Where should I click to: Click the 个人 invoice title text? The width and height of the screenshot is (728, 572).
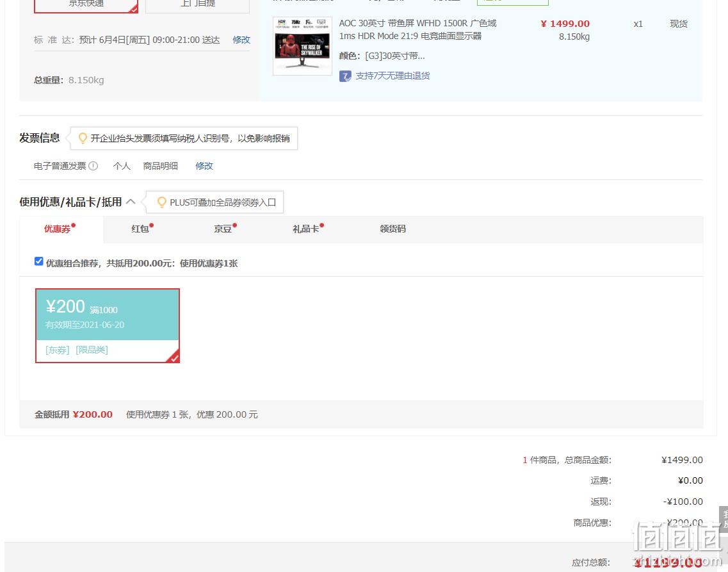pyautogui.click(x=122, y=166)
